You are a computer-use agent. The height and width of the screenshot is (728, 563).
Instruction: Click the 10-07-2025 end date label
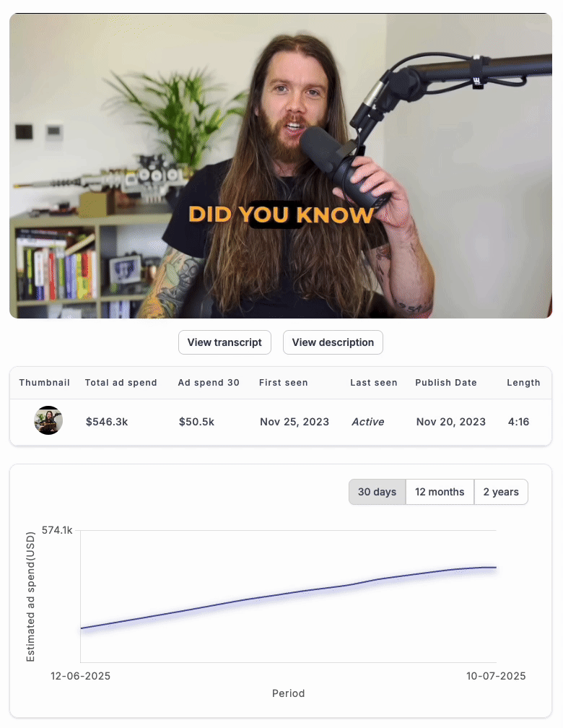[496, 676]
